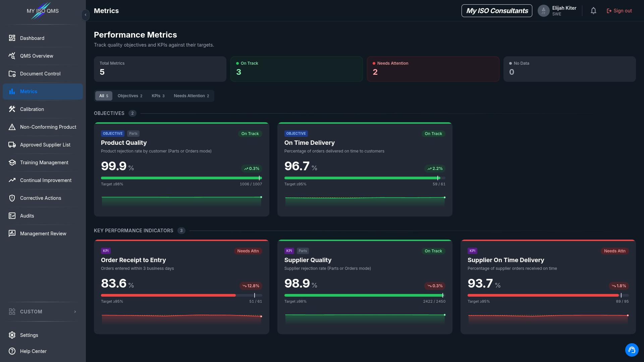Open Management Review in sidebar
The image size is (644, 362).
(x=43, y=234)
